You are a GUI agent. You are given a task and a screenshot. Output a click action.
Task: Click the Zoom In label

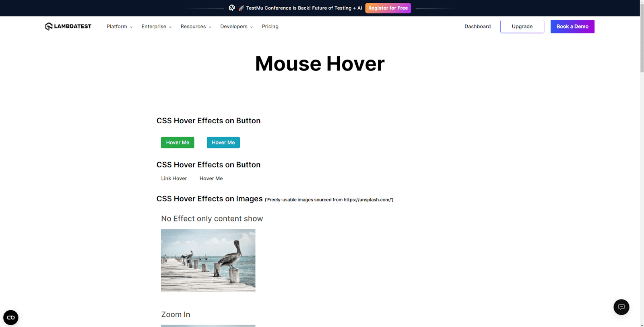coord(175,315)
